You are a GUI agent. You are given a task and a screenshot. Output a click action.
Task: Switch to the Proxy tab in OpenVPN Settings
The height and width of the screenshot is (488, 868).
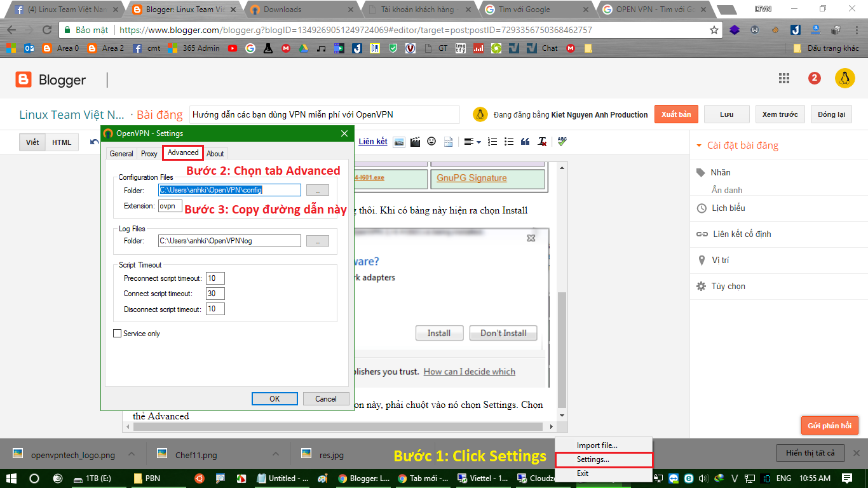tap(149, 154)
